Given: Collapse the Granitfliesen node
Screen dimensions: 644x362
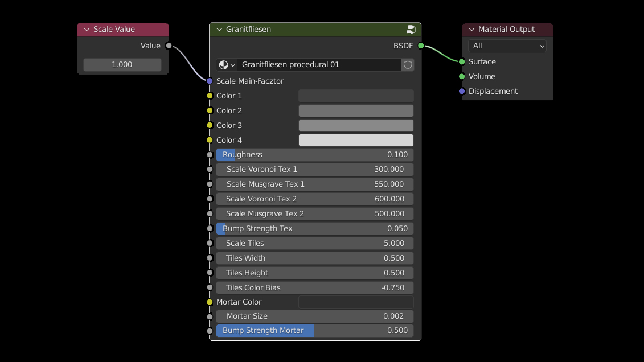Looking at the screenshot, I should point(219,30).
